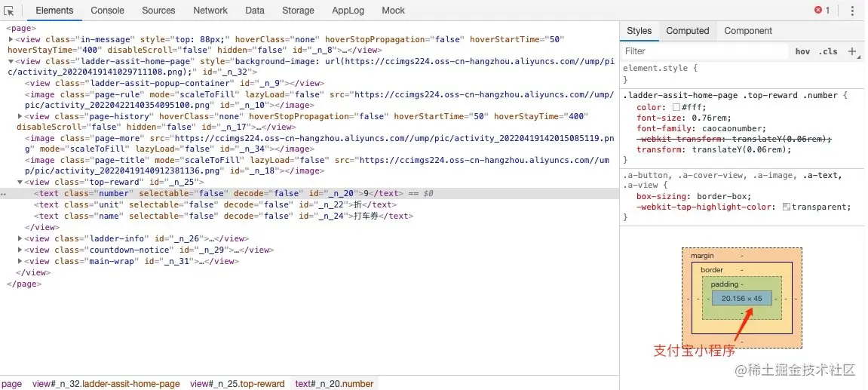The image size is (868, 390).
Task: Click the box model content size 20.156 × 45
Action: (742, 299)
